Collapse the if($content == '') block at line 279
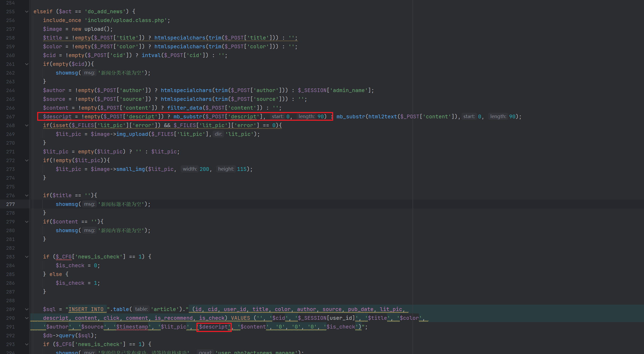Viewport: 644px width, 354px height. [27, 222]
